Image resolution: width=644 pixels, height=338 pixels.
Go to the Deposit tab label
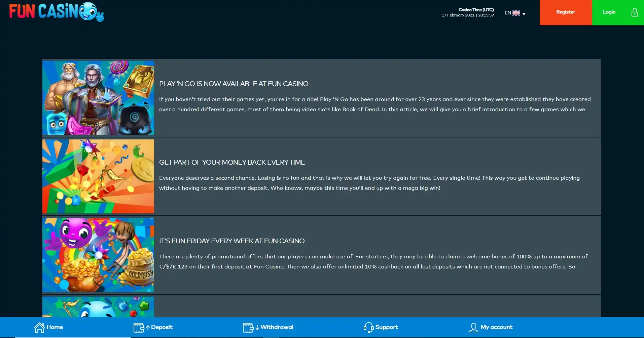pyautogui.click(x=162, y=327)
